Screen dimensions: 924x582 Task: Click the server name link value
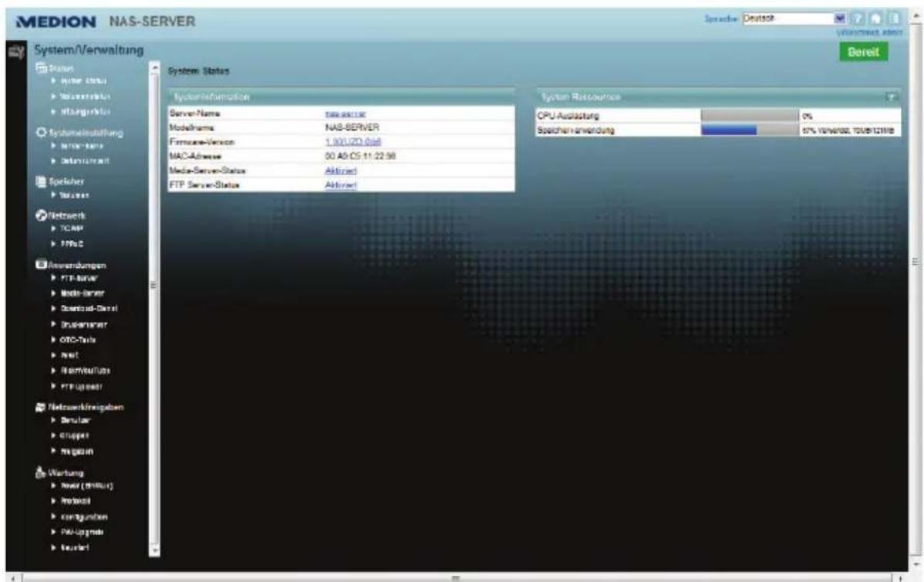pos(346,113)
